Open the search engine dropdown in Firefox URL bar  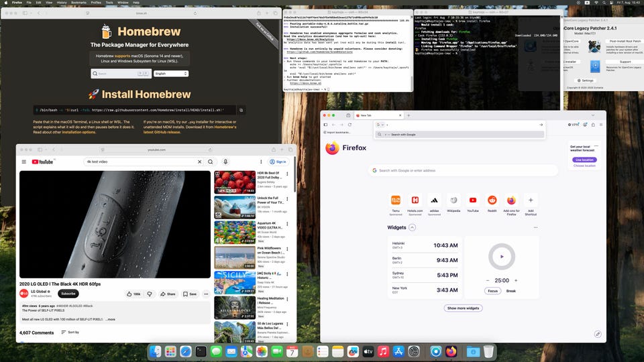380,125
